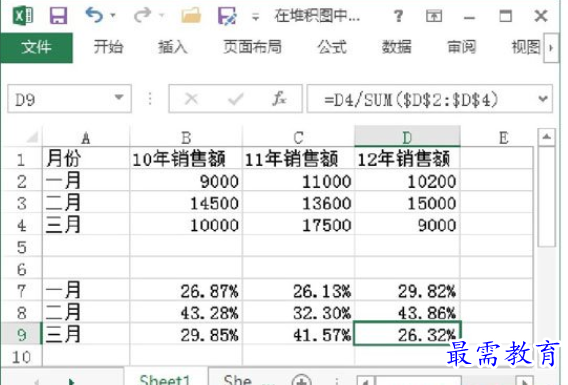Open the 公式 Formulas tab
This screenshot has height=385, width=568.
click(x=332, y=47)
